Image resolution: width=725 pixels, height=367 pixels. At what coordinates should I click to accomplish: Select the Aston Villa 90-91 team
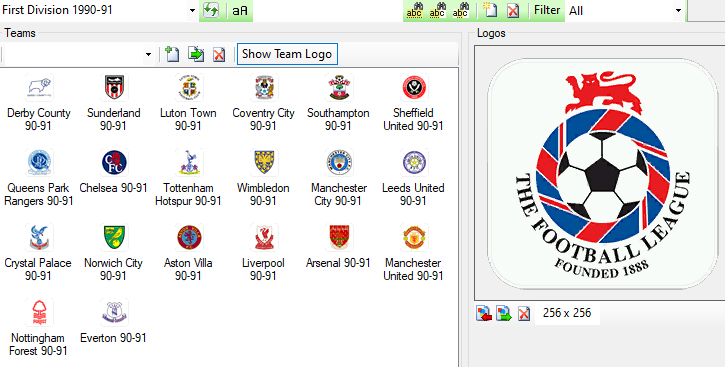point(189,253)
